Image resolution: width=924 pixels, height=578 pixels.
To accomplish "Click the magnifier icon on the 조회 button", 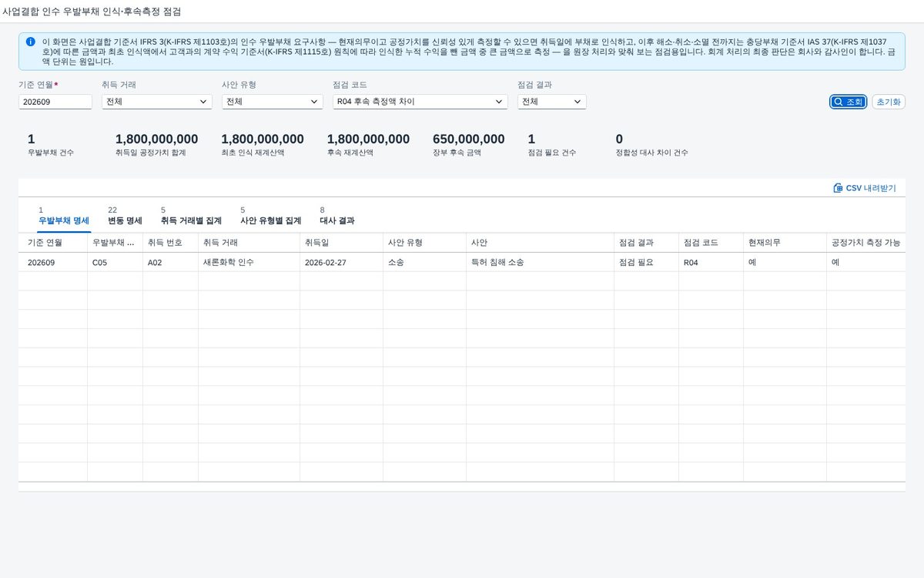I will [838, 102].
